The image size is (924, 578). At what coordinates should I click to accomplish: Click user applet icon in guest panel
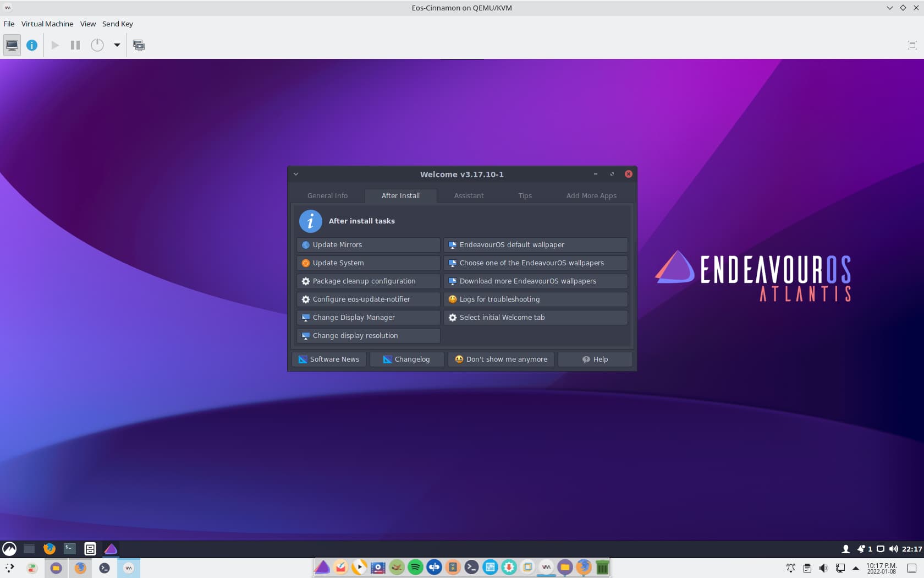pyautogui.click(x=846, y=549)
